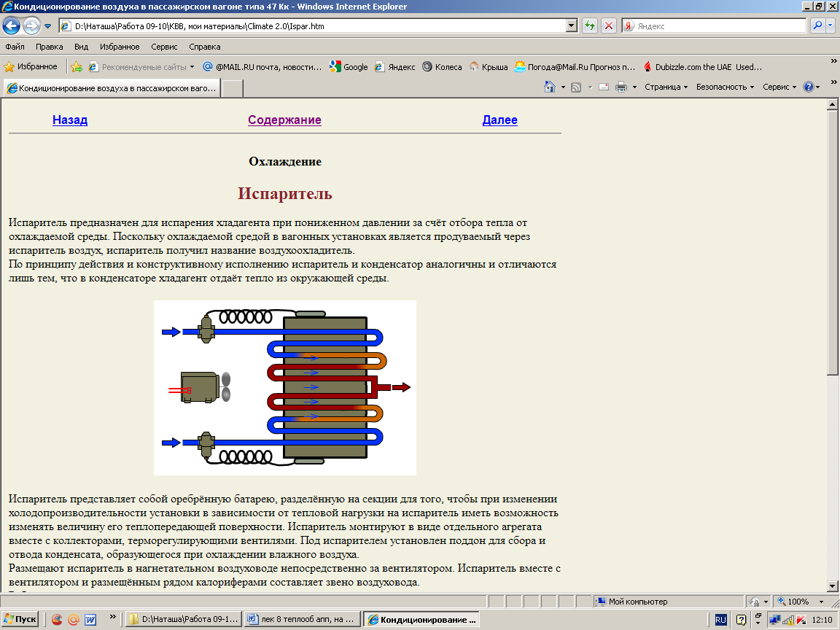The width and height of the screenshot is (840, 630).
Task: Click the magnifier Search button
Action: 817,26
